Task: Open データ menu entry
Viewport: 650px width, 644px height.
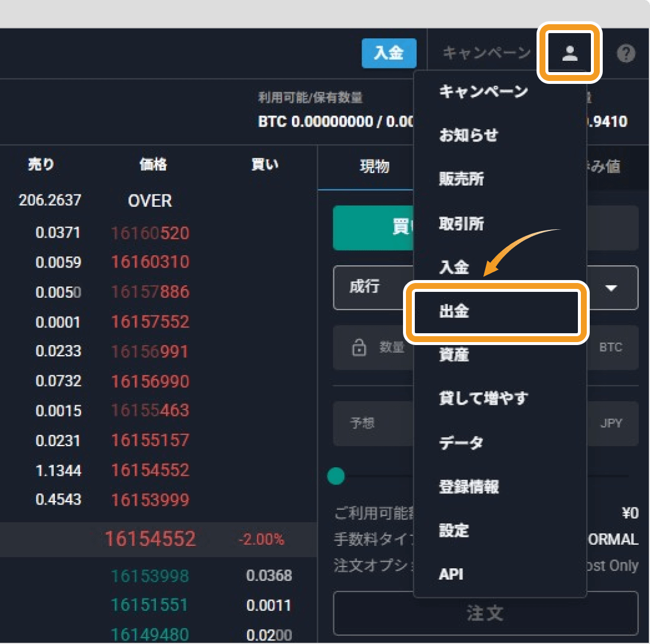Action: tap(461, 443)
